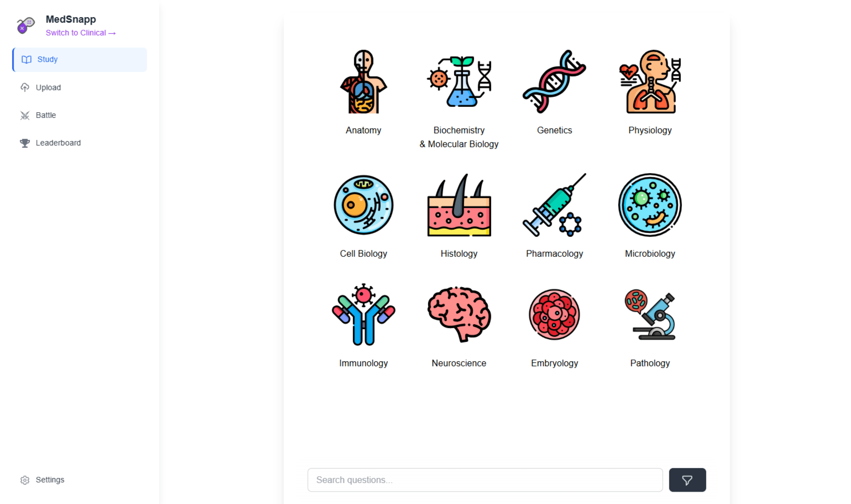Choose the Embryology subject icon
Viewport: 851px width, 504px height.
click(x=554, y=314)
